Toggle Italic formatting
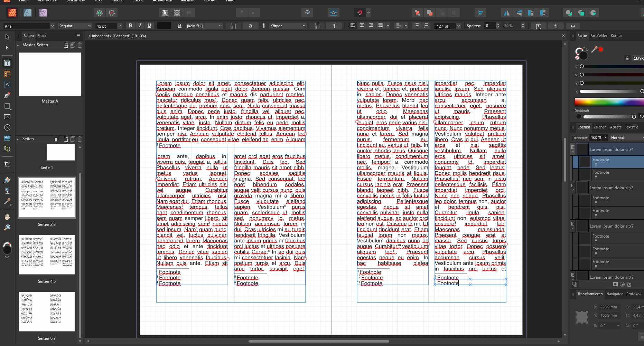 (x=140, y=26)
